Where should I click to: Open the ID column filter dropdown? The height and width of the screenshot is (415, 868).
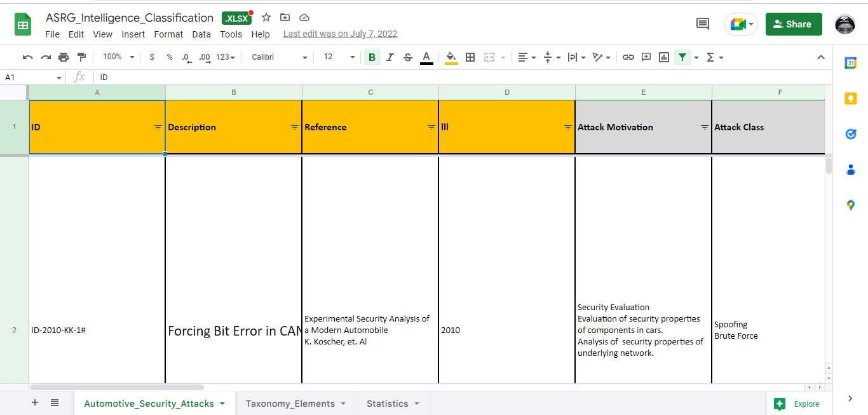tap(158, 127)
